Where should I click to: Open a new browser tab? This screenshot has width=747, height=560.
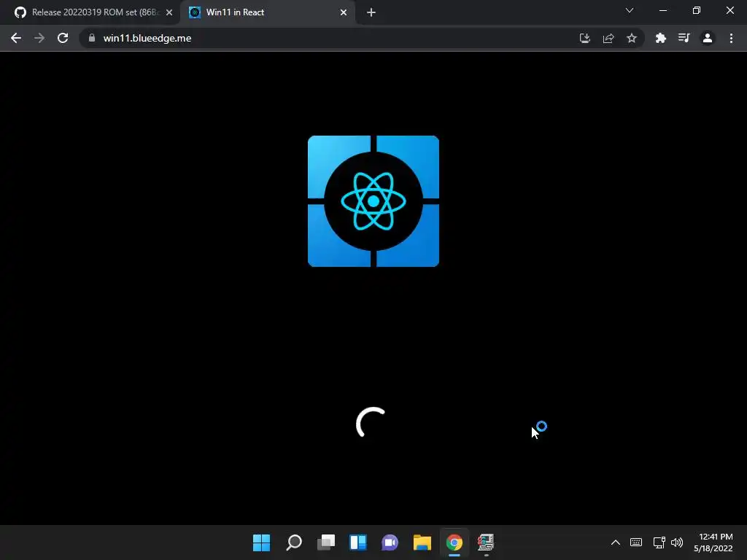(x=371, y=12)
